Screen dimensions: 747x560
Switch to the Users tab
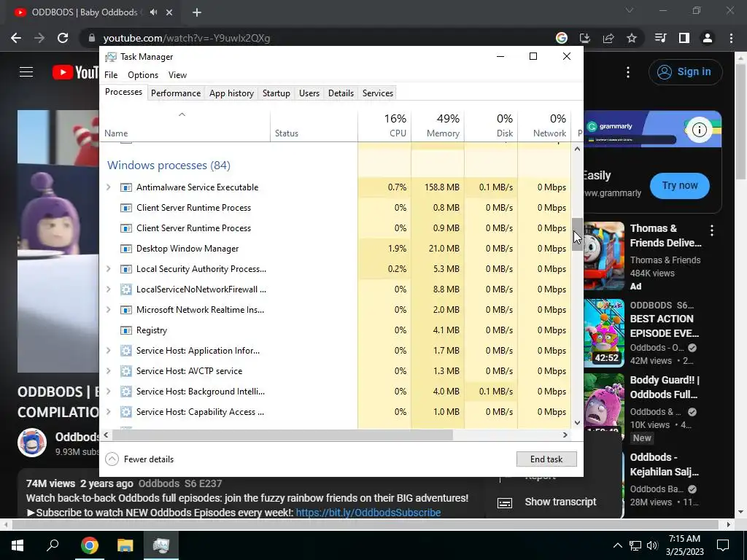[x=309, y=93]
